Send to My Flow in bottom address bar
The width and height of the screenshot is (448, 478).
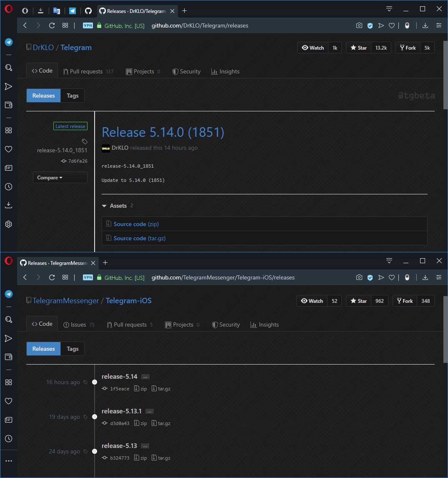[x=381, y=277]
